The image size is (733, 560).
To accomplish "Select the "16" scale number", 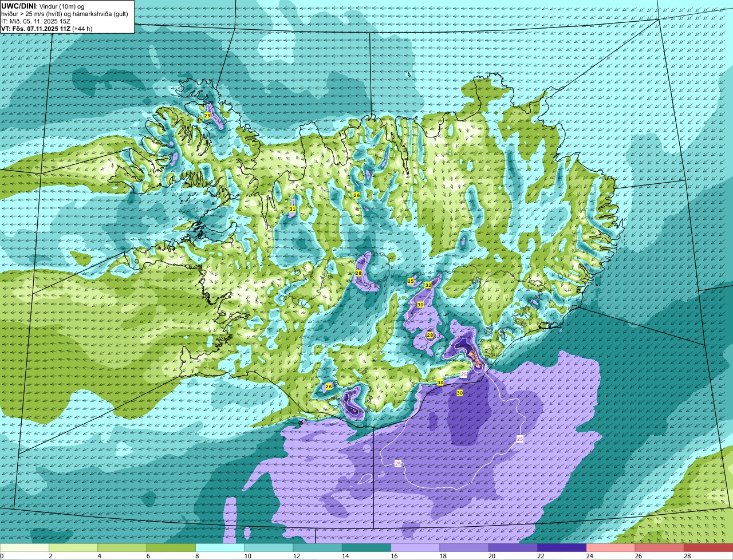I will (x=393, y=556).
